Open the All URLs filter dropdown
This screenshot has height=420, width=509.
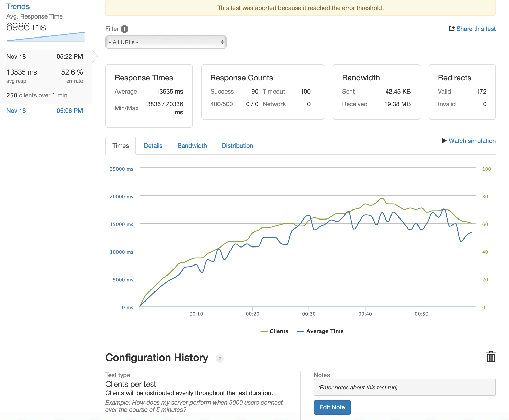(166, 42)
